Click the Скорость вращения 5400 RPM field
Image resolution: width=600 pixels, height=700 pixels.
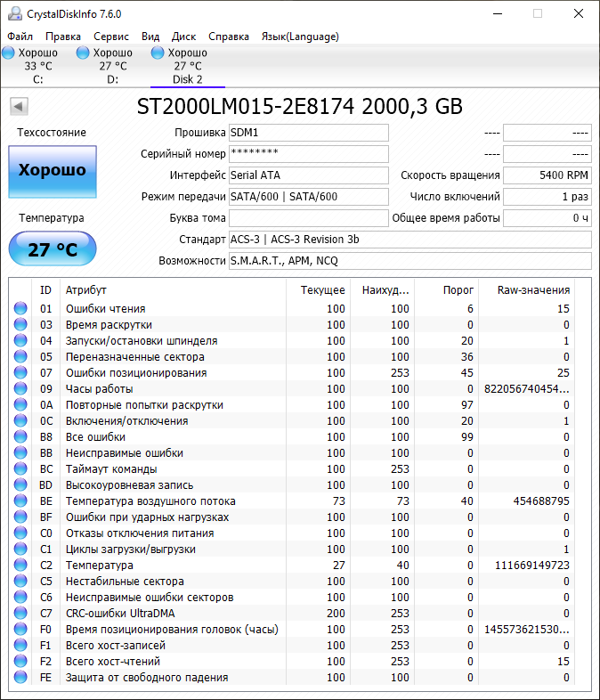pos(547,175)
